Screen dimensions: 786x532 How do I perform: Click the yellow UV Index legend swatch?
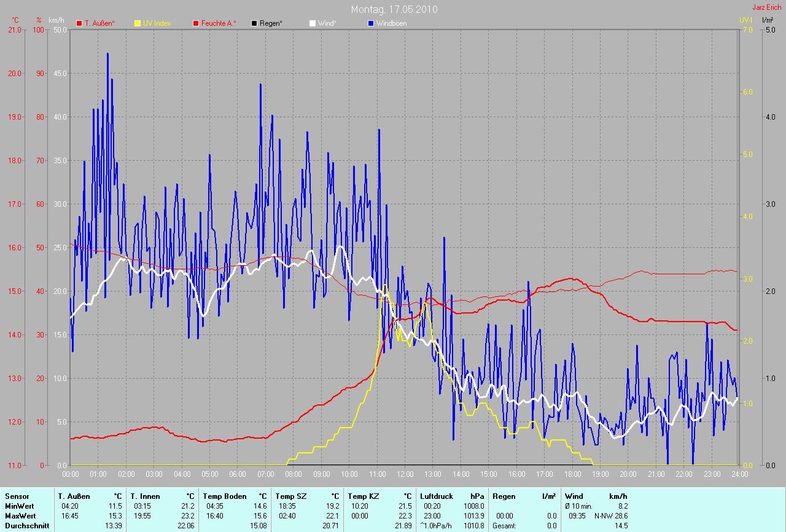tap(137, 23)
